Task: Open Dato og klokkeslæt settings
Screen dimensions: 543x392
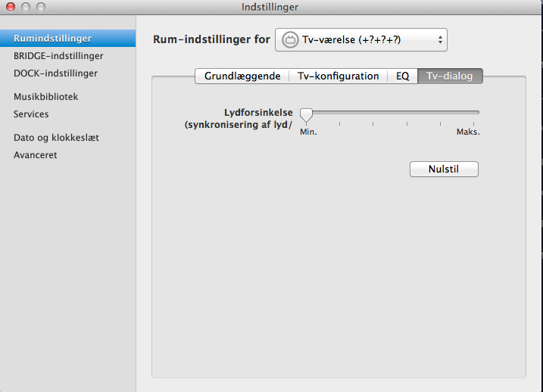Action: (56, 138)
